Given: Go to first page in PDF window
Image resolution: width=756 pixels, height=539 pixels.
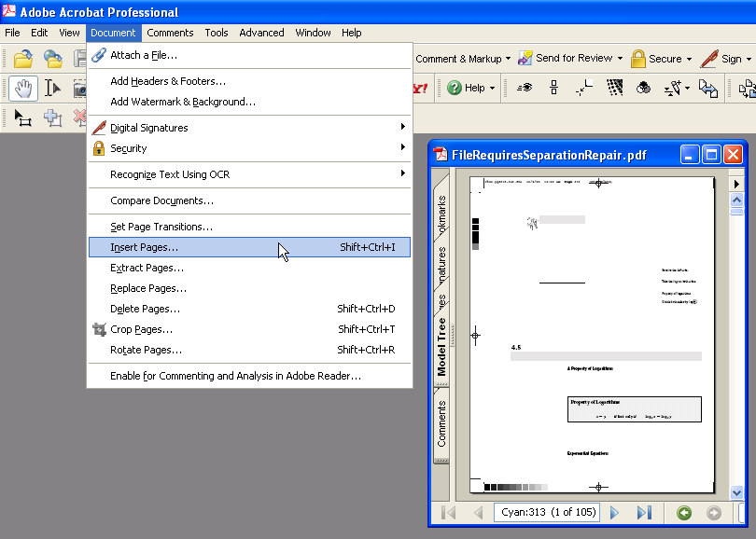Looking at the screenshot, I should [448, 513].
